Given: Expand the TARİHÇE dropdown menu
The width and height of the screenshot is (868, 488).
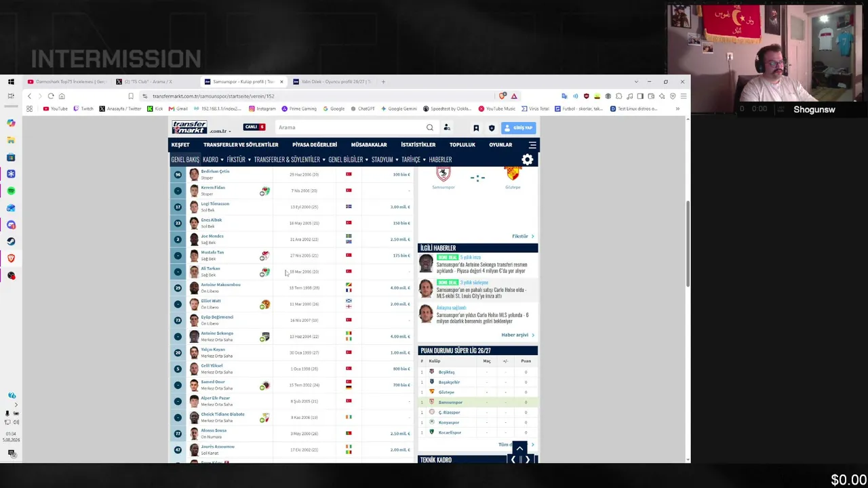Looking at the screenshot, I should [414, 160].
